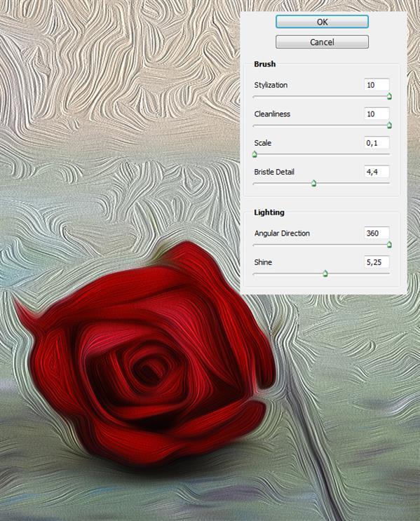
Task: Click the Stylization label
Action: (271, 85)
